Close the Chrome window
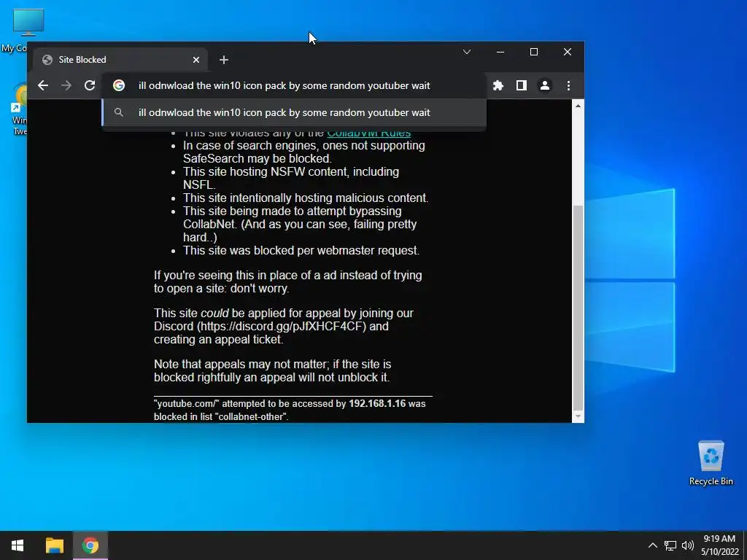Viewport: 747px width, 560px height. pyautogui.click(x=568, y=52)
